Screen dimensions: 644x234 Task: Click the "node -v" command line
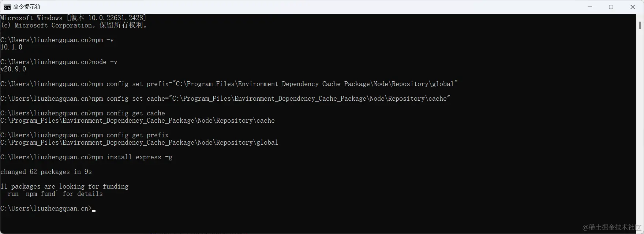(104, 62)
